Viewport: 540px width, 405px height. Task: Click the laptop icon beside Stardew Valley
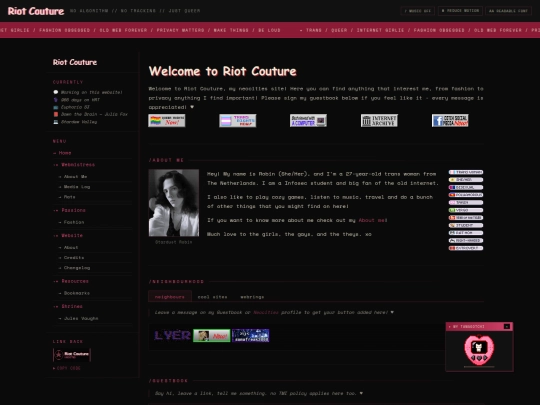[56, 122]
